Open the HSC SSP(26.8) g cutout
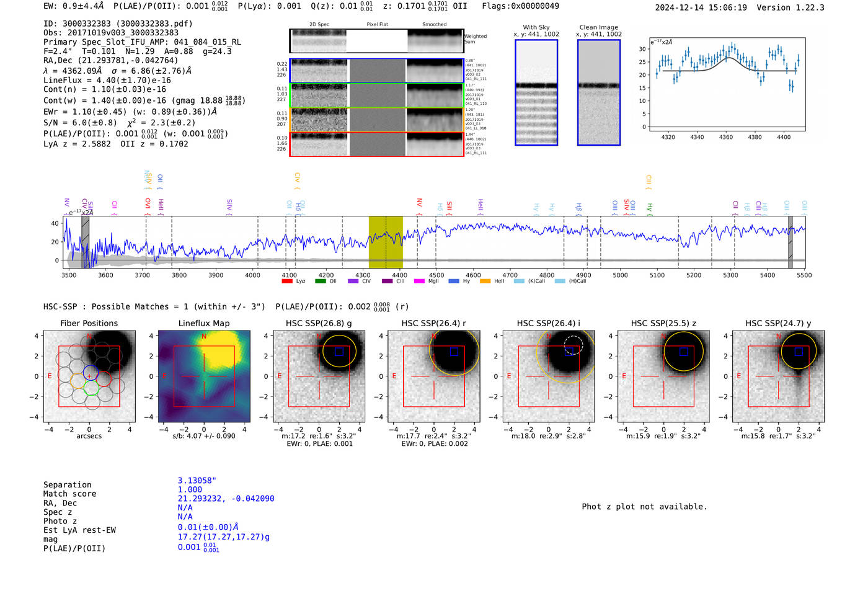This screenshot has width=868, height=591. pyautogui.click(x=319, y=376)
